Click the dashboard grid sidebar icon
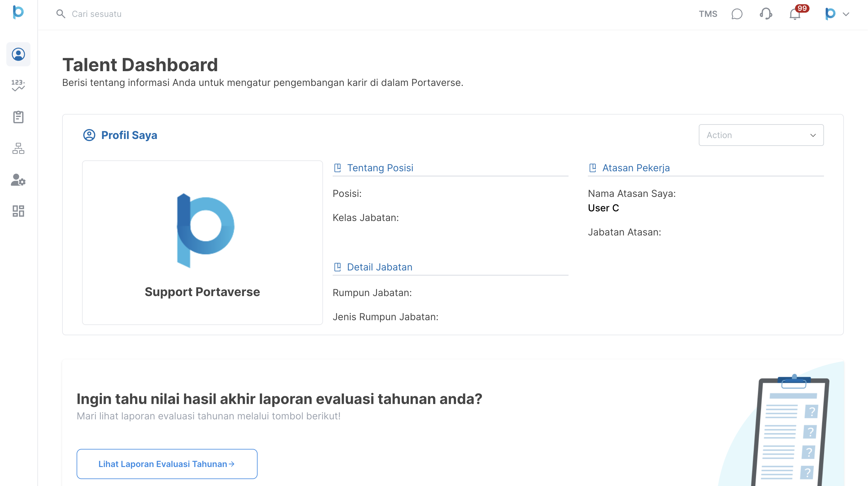The width and height of the screenshot is (868, 486). [x=18, y=211]
